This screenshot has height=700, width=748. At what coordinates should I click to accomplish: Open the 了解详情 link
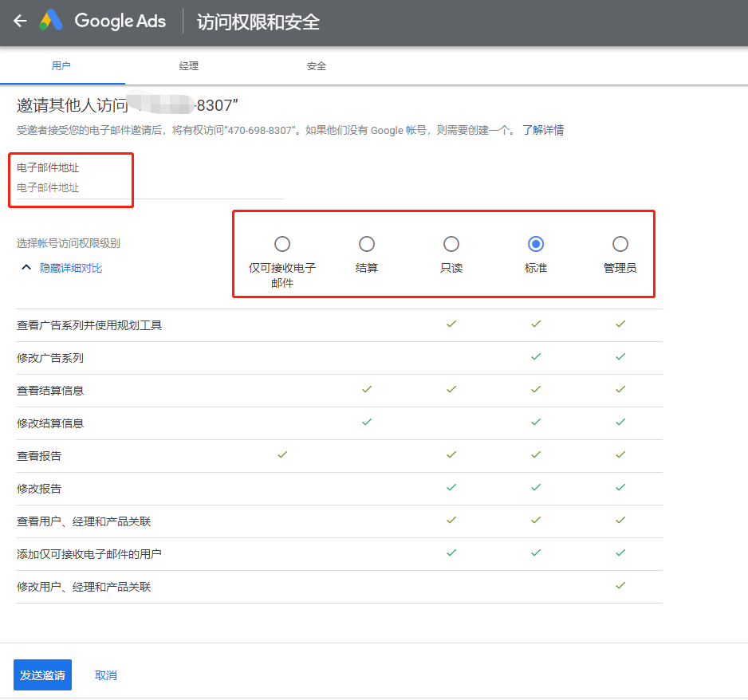coord(543,130)
